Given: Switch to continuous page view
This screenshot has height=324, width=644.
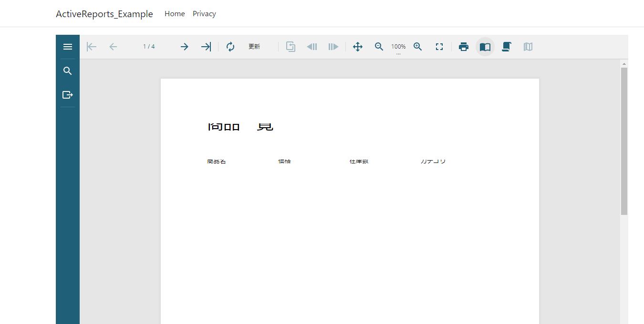Looking at the screenshot, I should pos(507,47).
